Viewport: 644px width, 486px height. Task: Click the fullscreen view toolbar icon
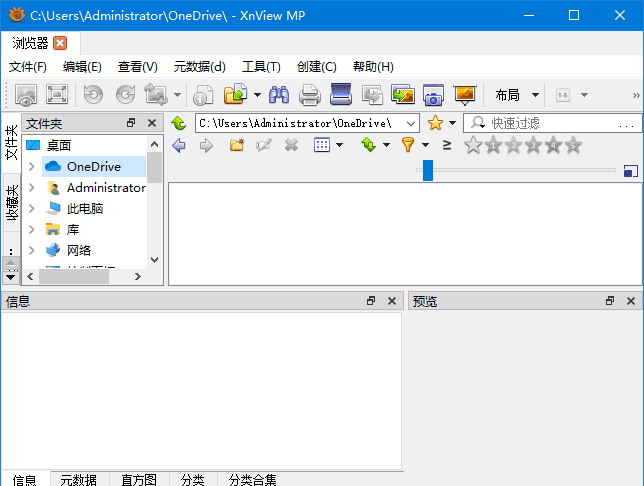(x=57, y=95)
